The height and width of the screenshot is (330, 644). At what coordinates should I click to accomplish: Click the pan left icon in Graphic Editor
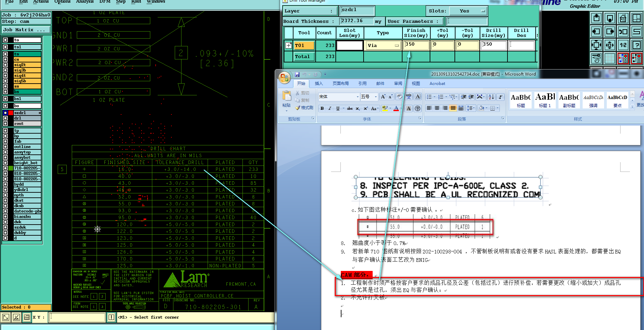pos(596,32)
